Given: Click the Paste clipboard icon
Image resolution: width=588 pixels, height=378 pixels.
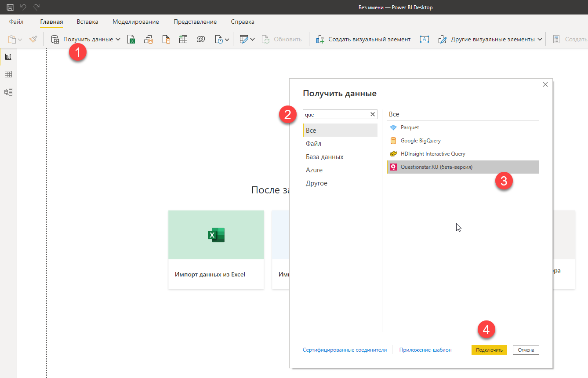Looking at the screenshot, I should (12, 40).
